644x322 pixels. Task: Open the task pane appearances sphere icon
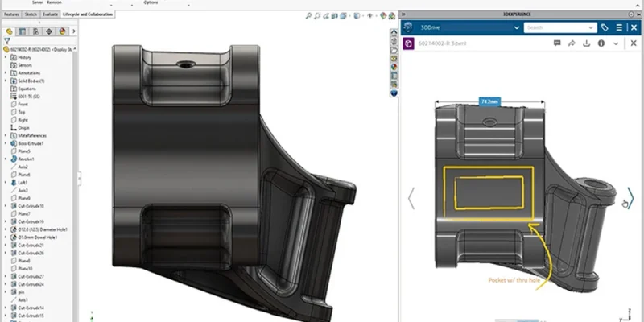tap(394, 67)
